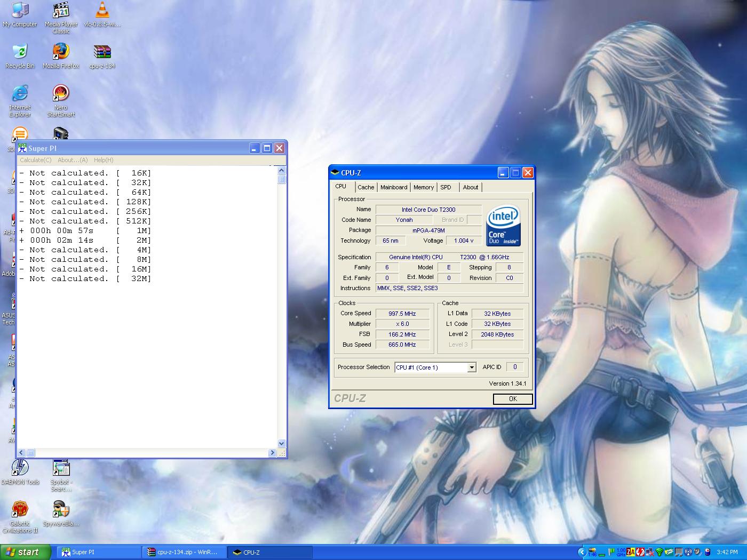Click the Bus Speed value 665.0 MHz

tap(402, 345)
